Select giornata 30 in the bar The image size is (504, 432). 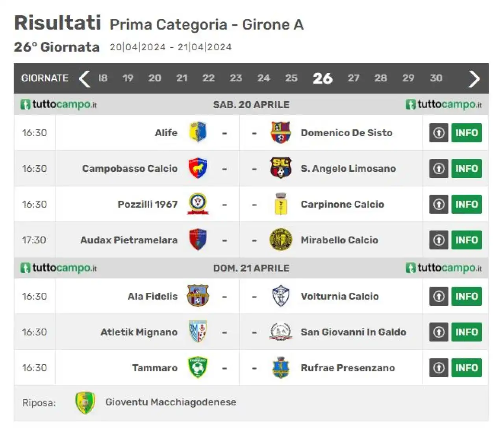pyautogui.click(x=436, y=78)
